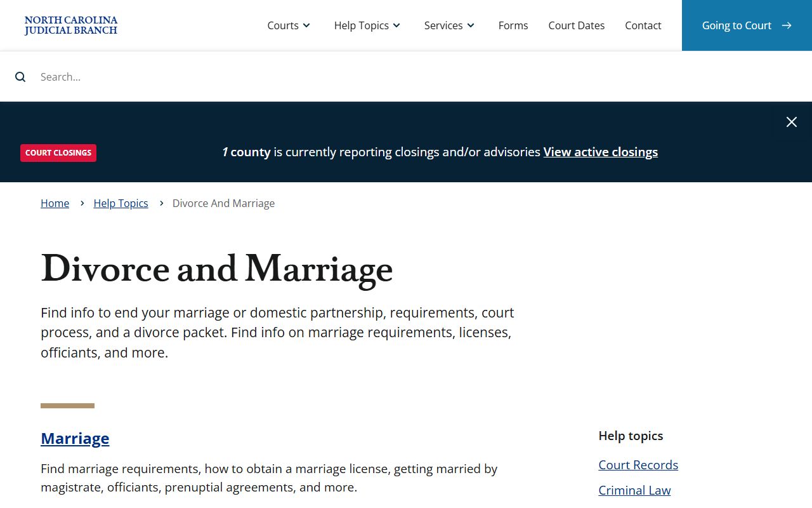Image resolution: width=812 pixels, height=508 pixels.
Task: Expand the Help Topics dropdown menu
Action: (367, 25)
